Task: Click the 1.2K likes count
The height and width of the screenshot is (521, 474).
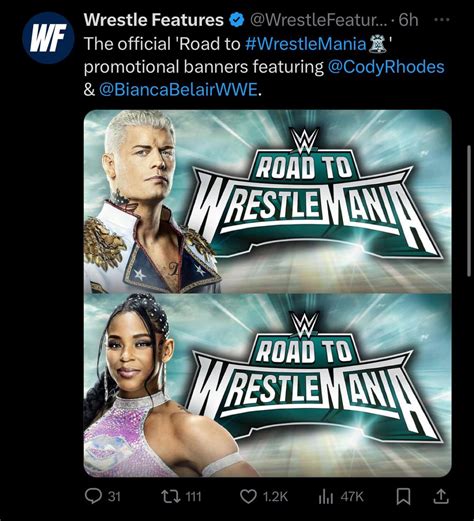Action: 275,497
